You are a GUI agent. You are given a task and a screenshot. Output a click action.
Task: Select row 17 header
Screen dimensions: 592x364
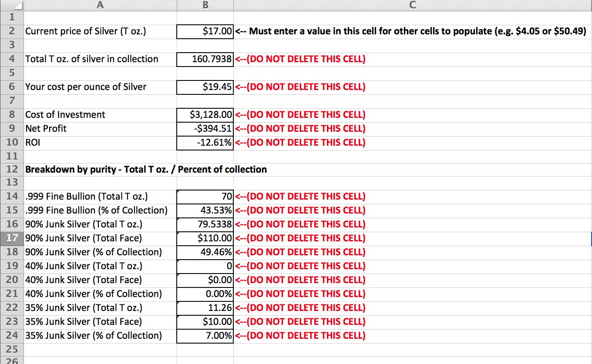point(12,238)
